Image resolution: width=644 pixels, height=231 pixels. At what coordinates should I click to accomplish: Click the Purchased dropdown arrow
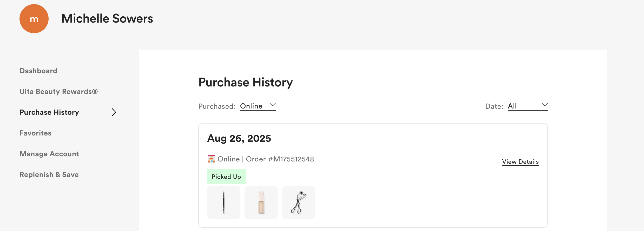pyautogui.click(x=272, y=105)
